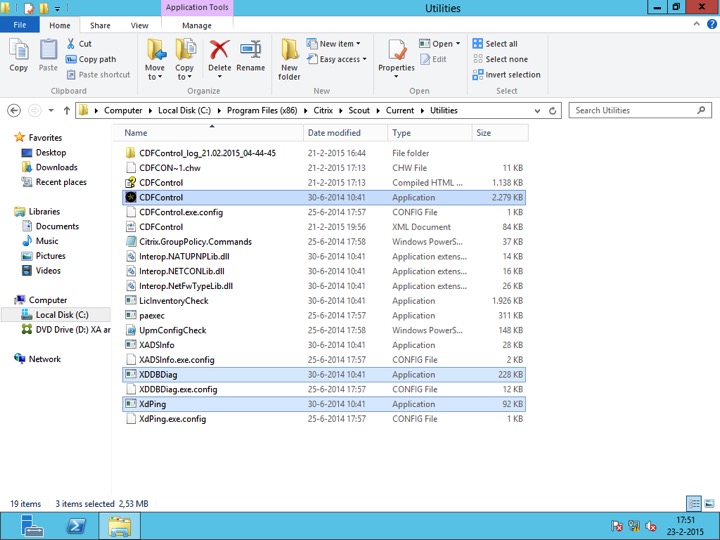The width and height of the screenshot is (720, 540).
Task: Open Explorer help with question mark icon
Action: tap(711, 24)
